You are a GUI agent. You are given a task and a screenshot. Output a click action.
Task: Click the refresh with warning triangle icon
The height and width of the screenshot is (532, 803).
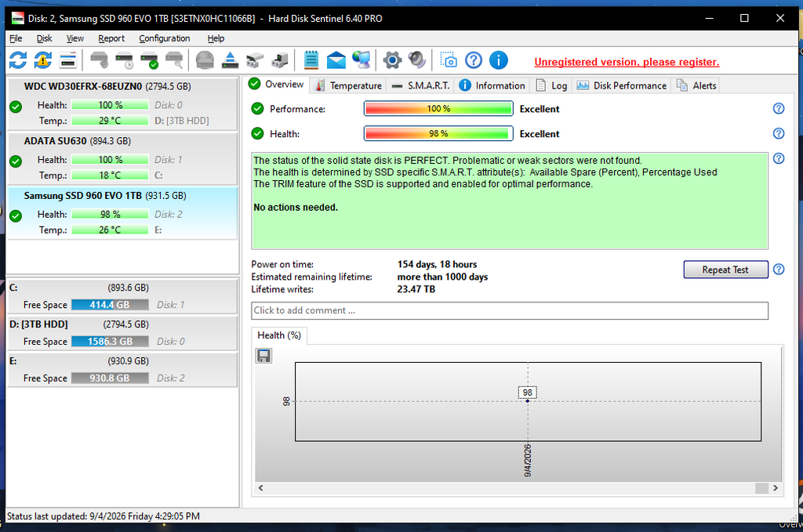[x=43, y=60]
